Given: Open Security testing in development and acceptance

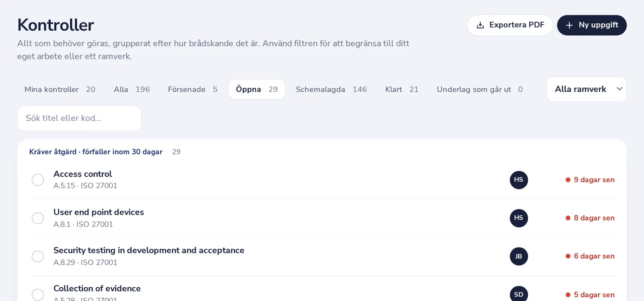Looking at the screenshot, I should pos(149,251).
